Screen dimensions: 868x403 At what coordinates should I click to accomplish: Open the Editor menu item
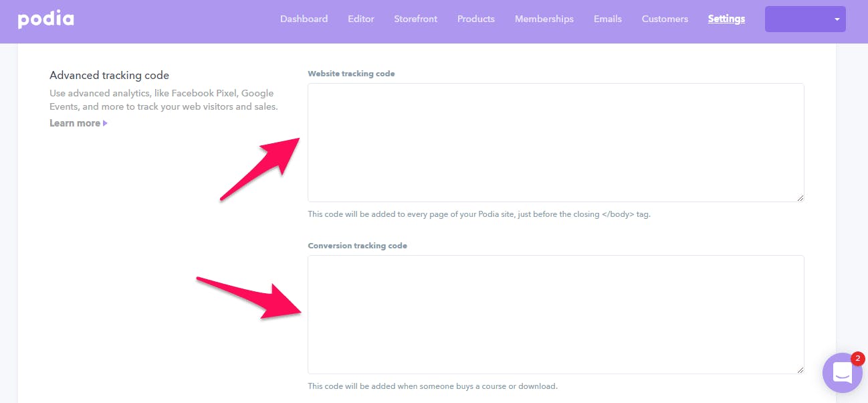(x=361, y=19)
